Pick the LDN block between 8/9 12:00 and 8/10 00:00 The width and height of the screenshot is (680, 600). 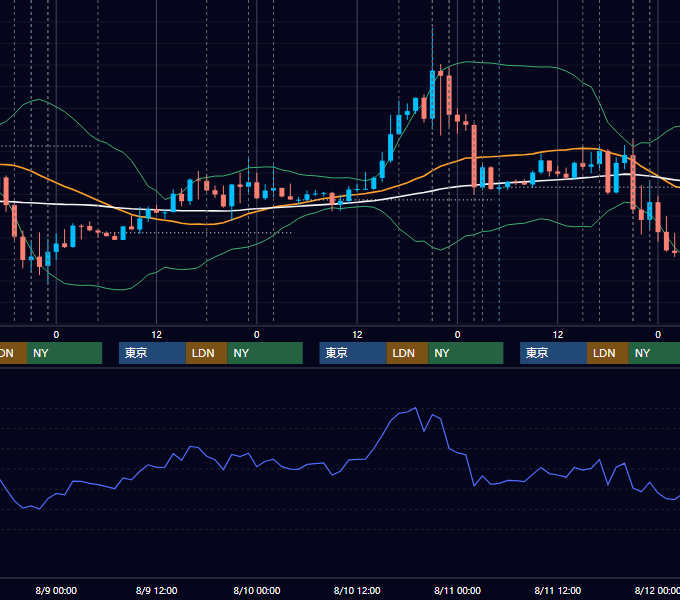click(206, 353)
